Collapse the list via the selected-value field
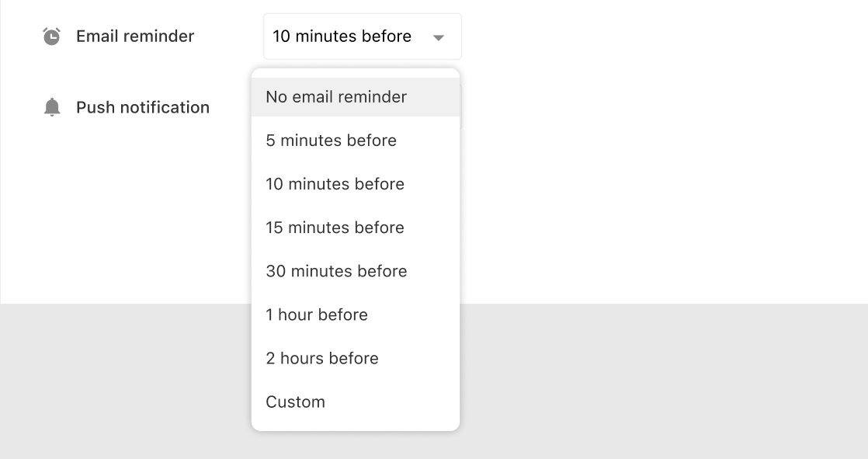 (342, 37)
